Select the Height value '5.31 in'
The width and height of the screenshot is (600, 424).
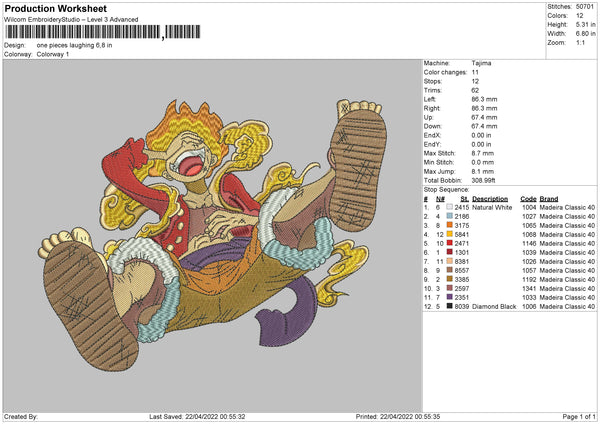tap(585, 24)
